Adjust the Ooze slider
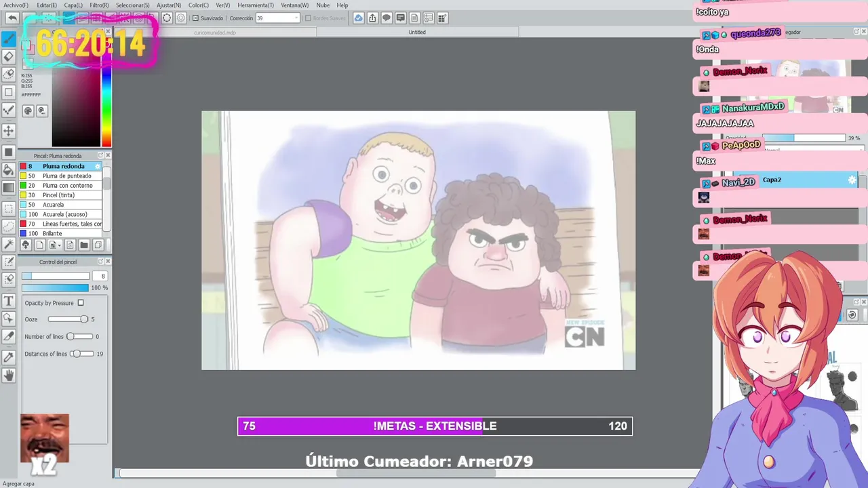 coord(68,319)
